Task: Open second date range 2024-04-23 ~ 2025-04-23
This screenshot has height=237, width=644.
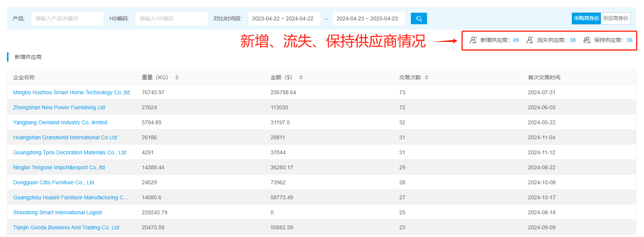Action: tap(369, 18)
